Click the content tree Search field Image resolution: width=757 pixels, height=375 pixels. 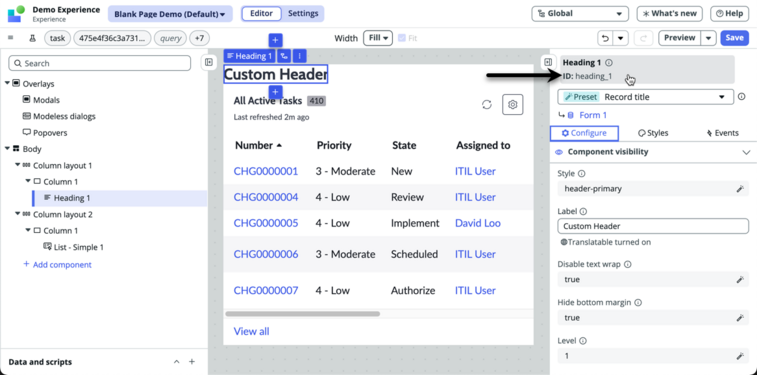tap(100, 63)
